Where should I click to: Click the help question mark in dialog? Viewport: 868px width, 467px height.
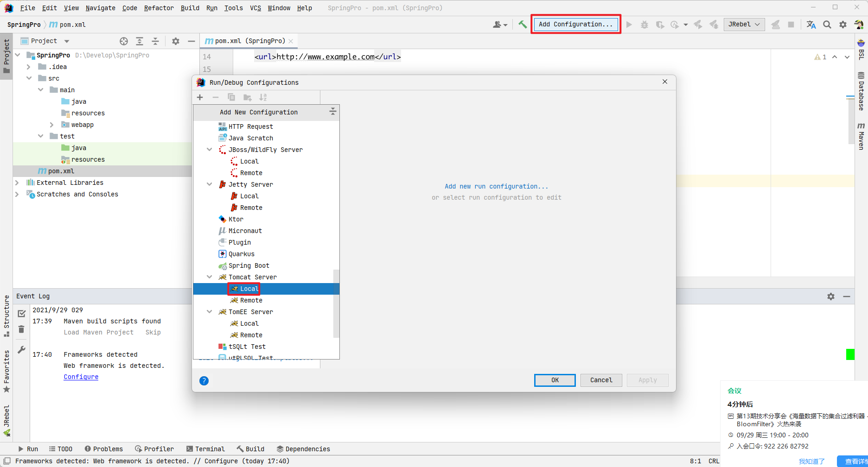pyautogui.click(x=204, y=381)
